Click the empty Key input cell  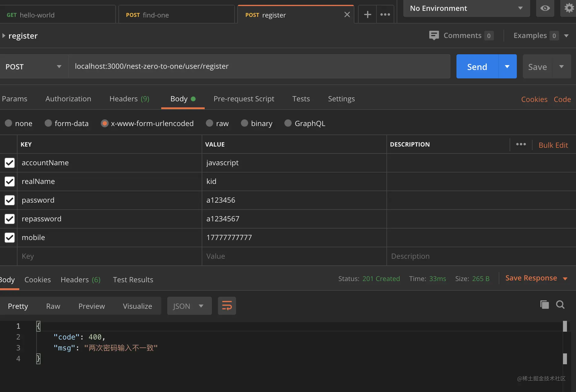(x=109, y=256)
